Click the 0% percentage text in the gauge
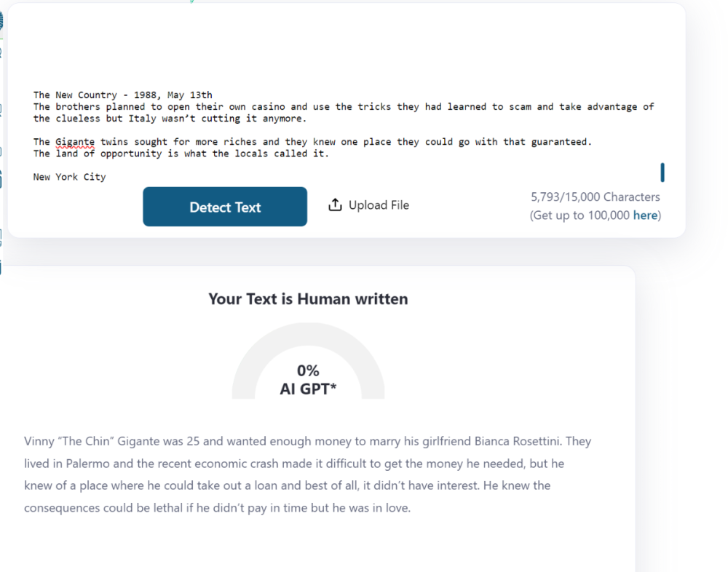The width and height of the screenshot is (728, 572). (308, 371)
